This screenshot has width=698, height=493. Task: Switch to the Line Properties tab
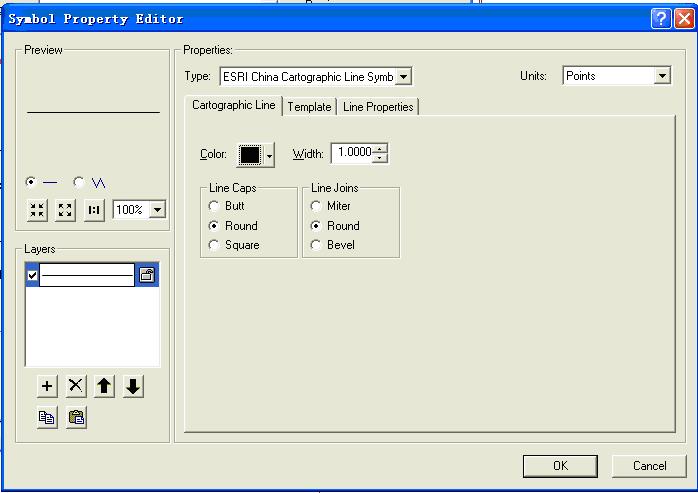click(378, 107)
